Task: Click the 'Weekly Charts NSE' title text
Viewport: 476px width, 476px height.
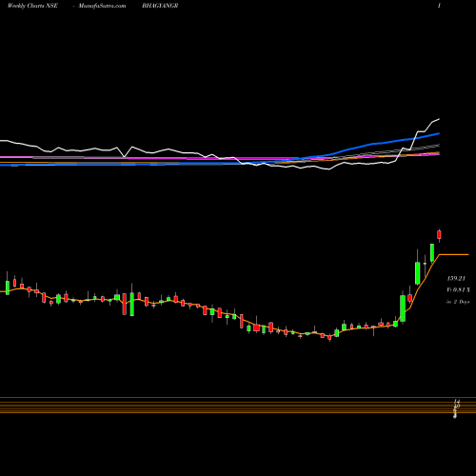Action: (x=32, y=6)
